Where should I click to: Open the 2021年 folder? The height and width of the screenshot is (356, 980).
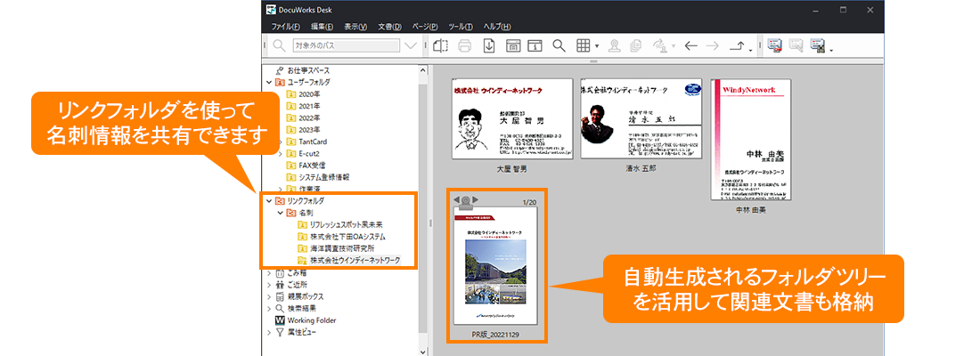click(x=310, y=106)
